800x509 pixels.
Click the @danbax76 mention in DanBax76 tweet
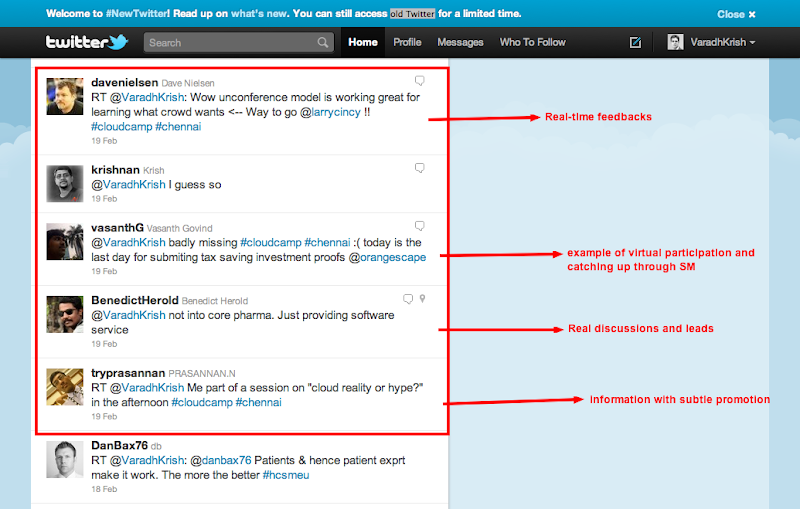click(x=221, y=460)
